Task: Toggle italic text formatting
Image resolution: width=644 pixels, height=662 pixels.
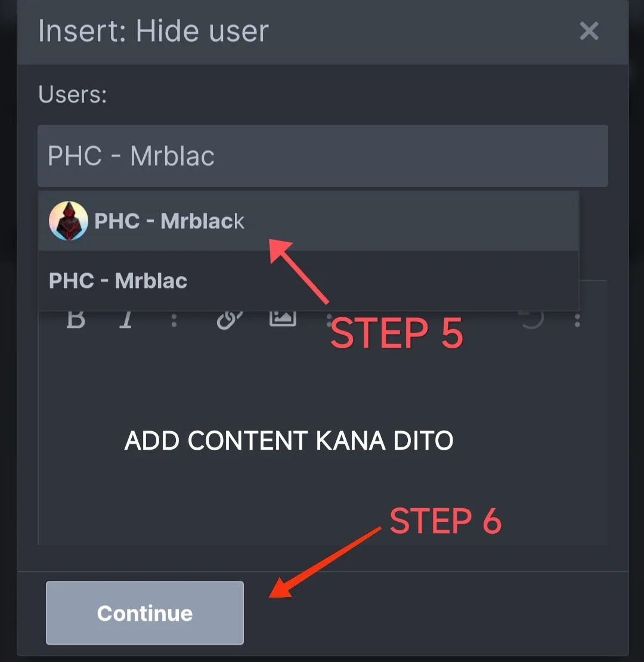Action: click(126, 320)
